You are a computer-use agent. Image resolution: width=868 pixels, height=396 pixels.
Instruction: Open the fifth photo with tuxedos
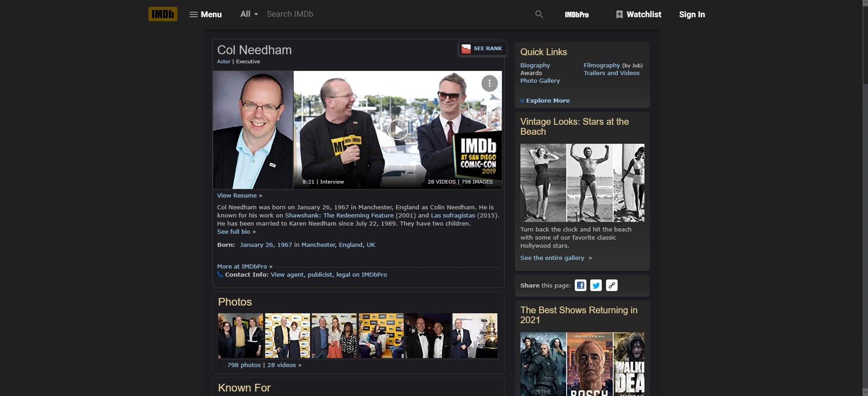click(428, 336)
